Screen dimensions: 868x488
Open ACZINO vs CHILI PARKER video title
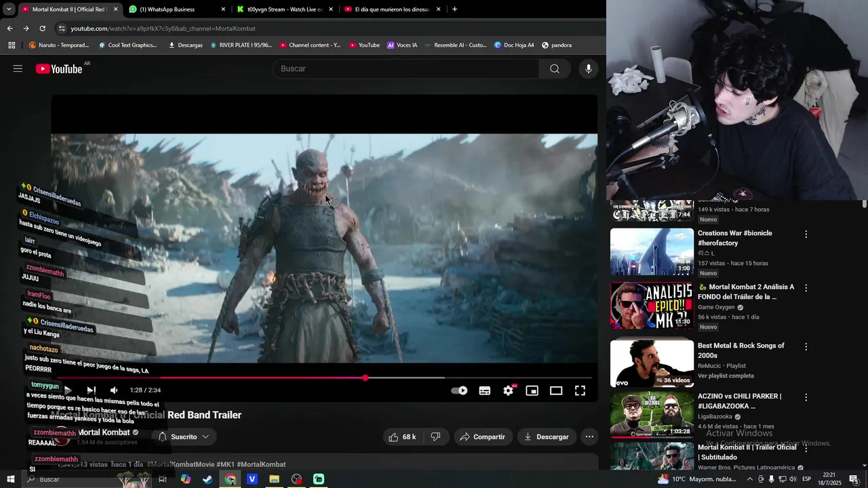click(x=739, y=401)
